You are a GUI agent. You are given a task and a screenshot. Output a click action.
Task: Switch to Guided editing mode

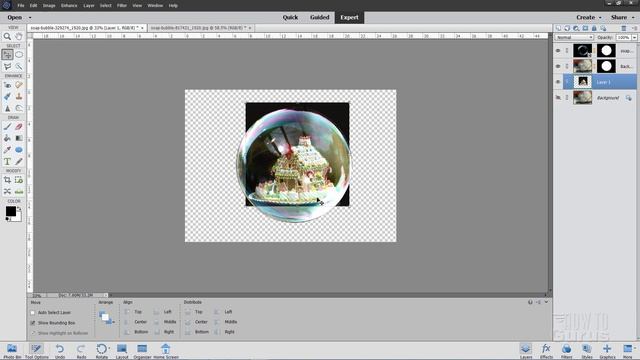tap(320, 18)
